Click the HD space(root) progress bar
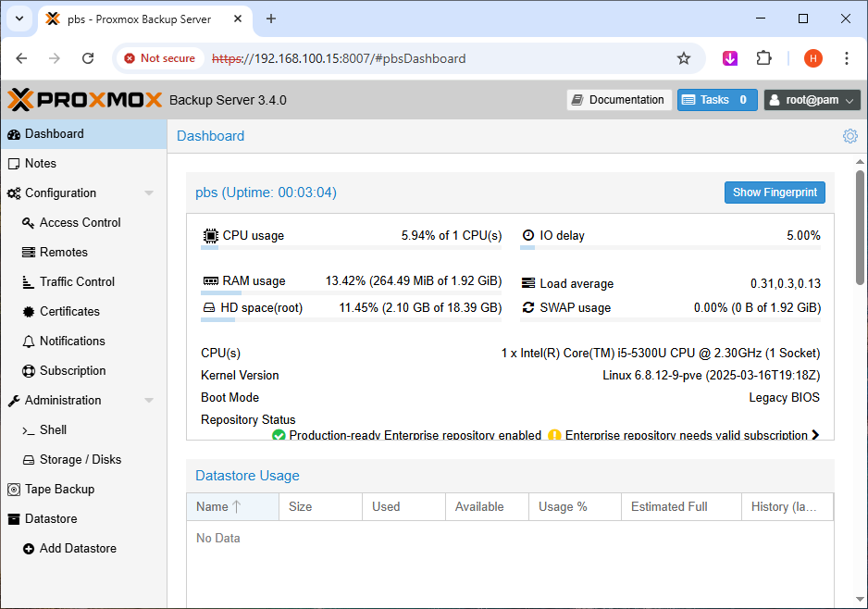This screenshot has height=609, width=868. tap(351, 319)
